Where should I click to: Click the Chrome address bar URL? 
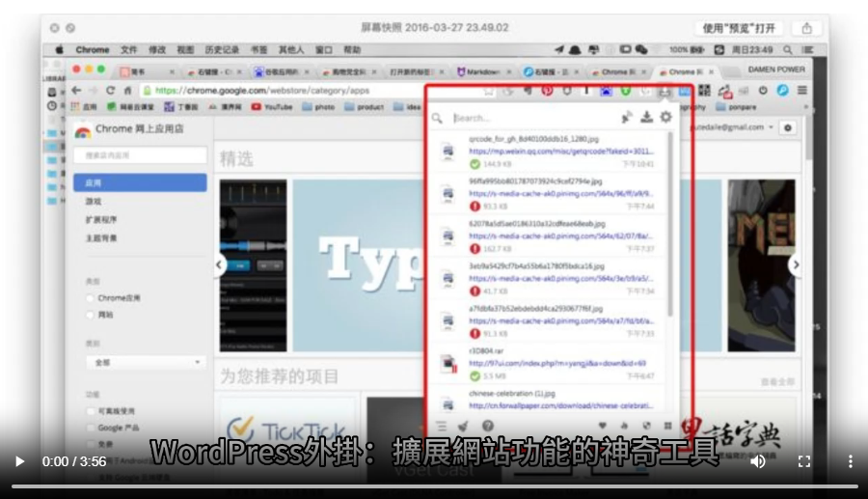coord(261,91)
